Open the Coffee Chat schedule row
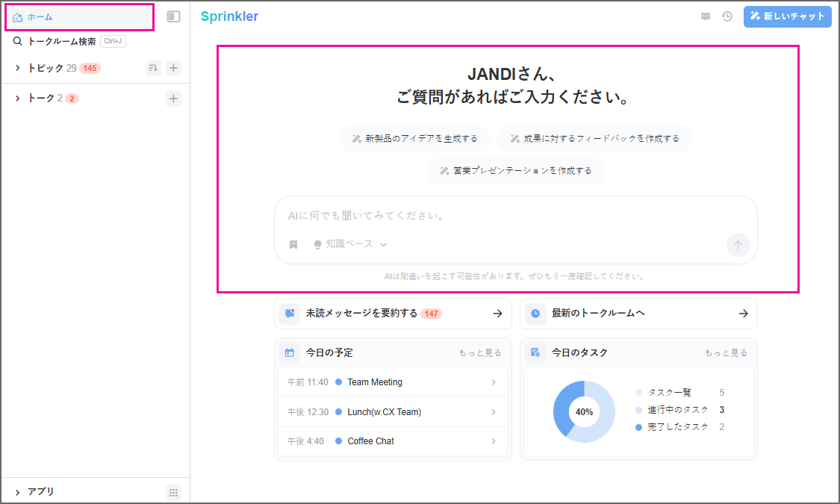The height and width of the screenshot is (504, 840). tap(393, 441)
